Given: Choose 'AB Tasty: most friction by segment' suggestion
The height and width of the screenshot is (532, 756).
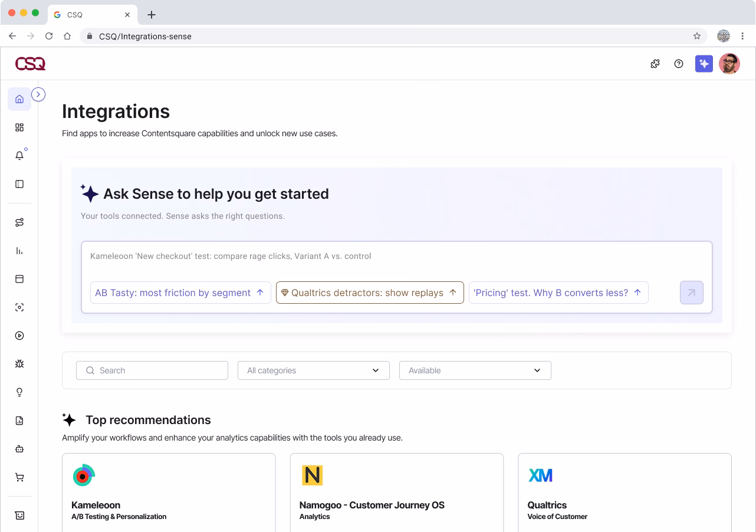Looking at the screenshot, I should pos(180,293).
